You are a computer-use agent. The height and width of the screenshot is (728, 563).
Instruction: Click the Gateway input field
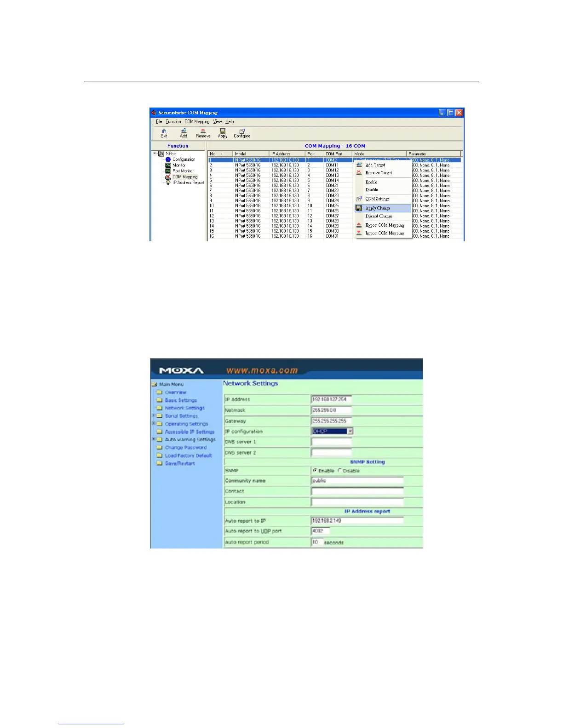pos(332,421)
